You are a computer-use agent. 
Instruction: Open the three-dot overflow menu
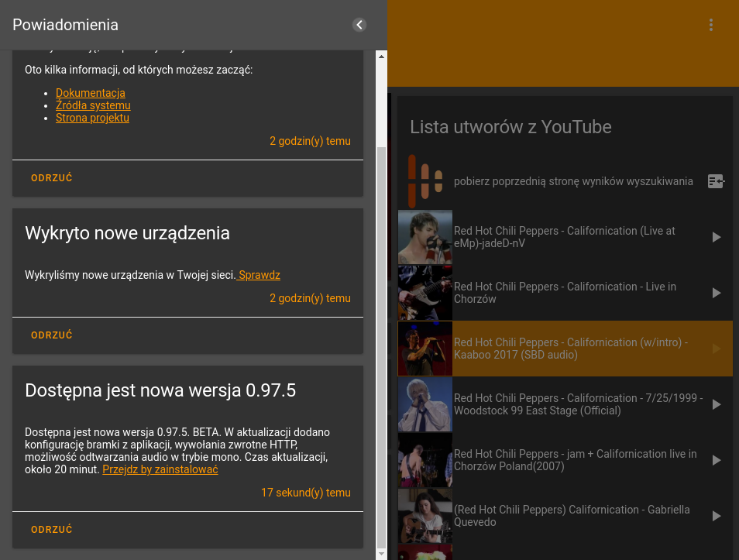point(710,25)
